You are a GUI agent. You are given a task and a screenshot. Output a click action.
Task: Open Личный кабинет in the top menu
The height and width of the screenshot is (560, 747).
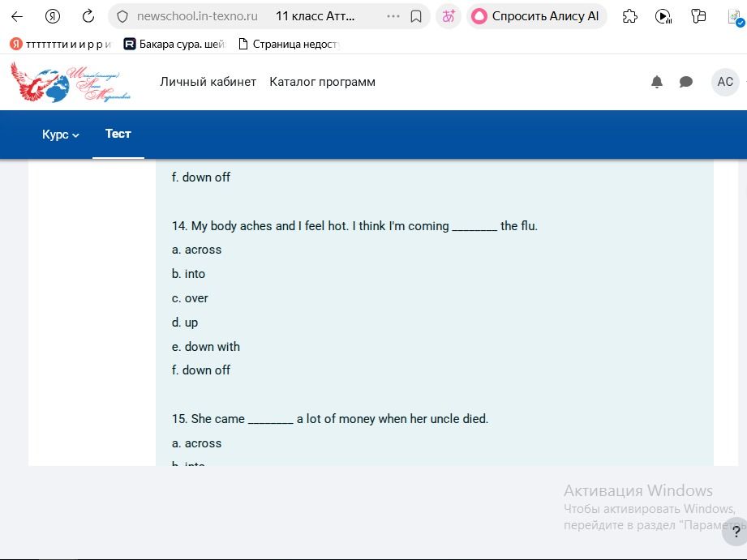tap(208, 82)
